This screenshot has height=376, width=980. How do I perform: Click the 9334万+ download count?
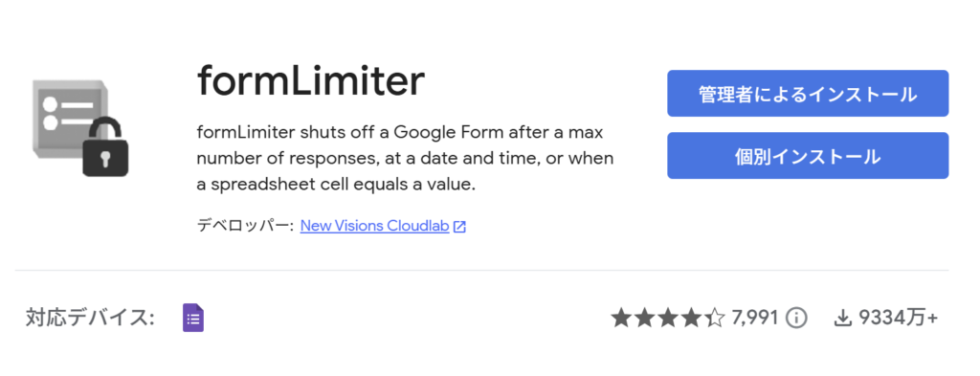tap(898, 319)
